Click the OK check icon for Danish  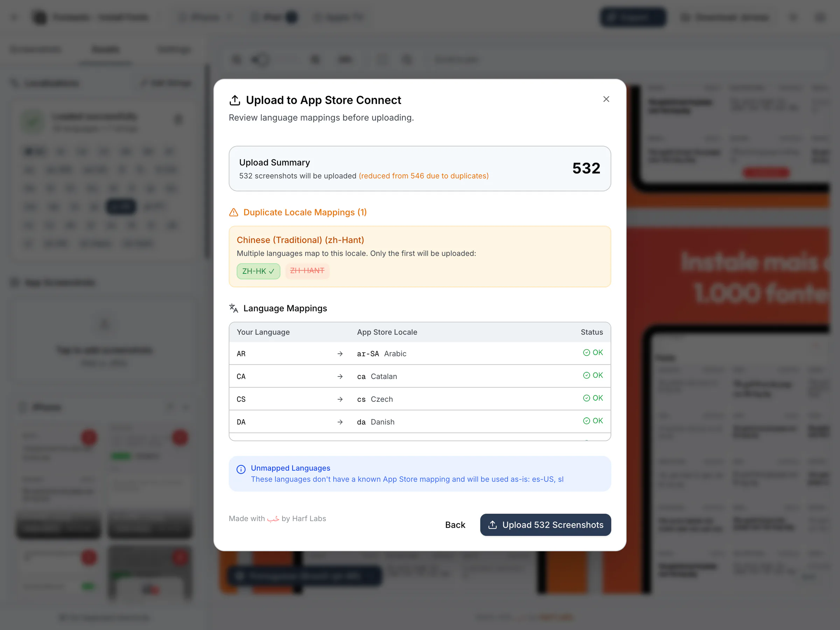click(586, 421)
